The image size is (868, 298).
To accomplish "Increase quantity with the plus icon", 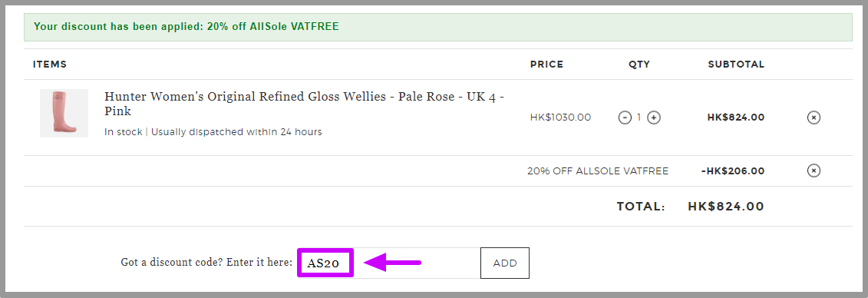I will pyautogui.click(x=654, y=118).
